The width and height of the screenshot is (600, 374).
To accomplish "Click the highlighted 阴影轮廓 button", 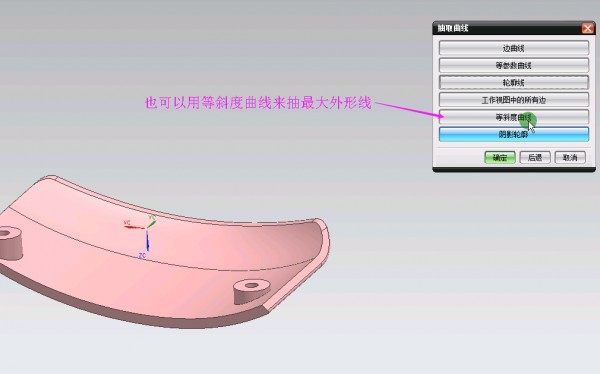I will (x=514, y=134).
